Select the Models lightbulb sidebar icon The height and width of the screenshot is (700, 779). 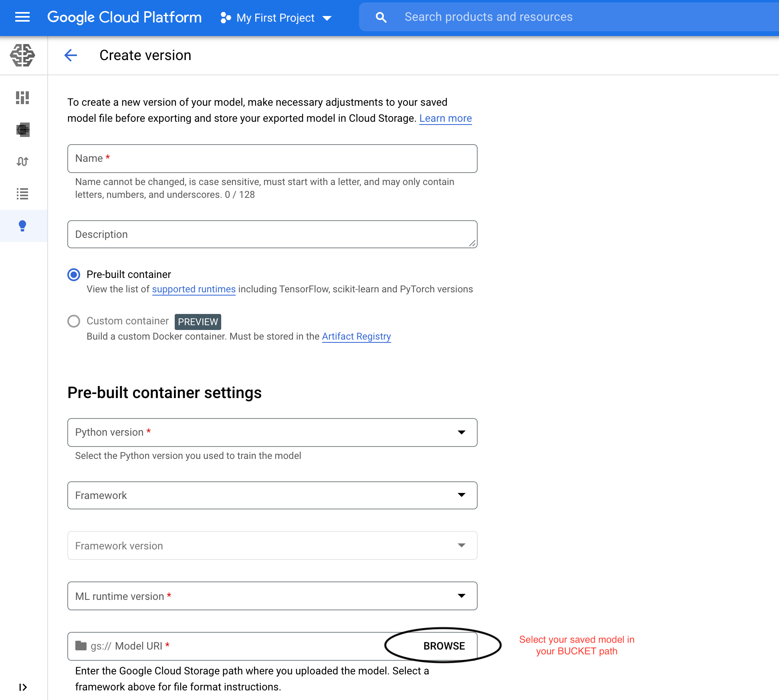click(22, 226)
